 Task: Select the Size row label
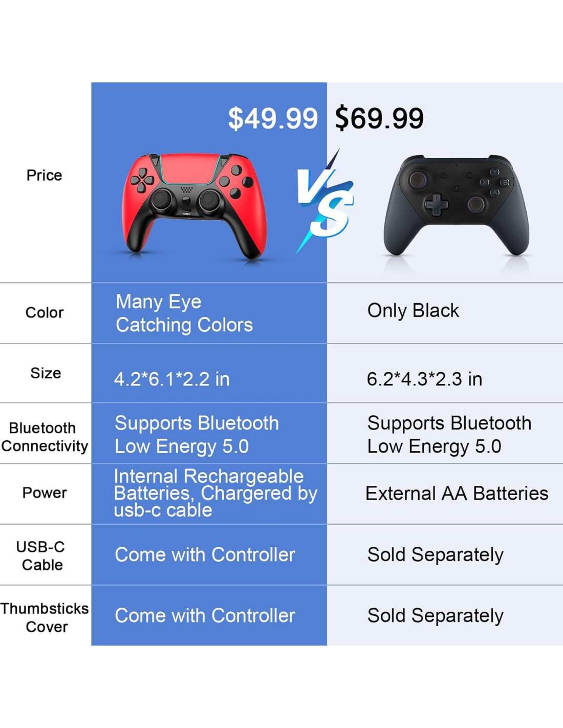(x=46, y=373)
